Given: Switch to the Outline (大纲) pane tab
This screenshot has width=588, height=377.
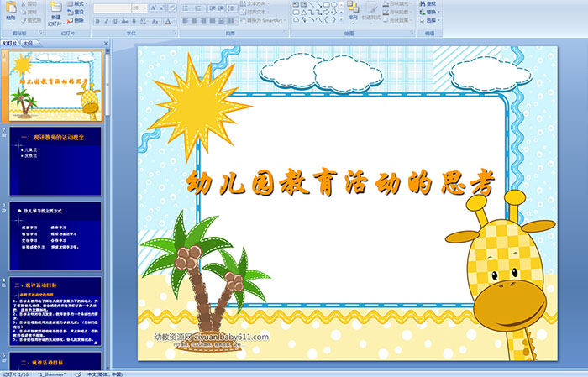Looking at the screenshot, I should coord(28,44).
